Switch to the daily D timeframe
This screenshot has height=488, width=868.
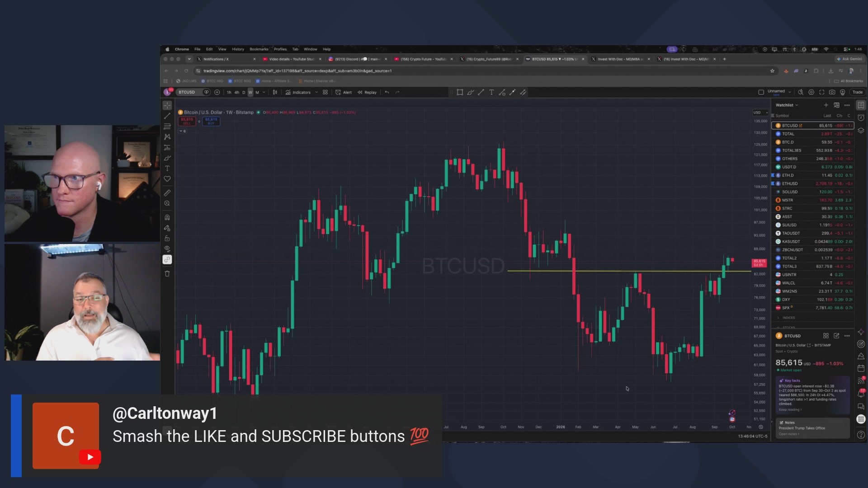pyautogui.click(x=244, y=92)
